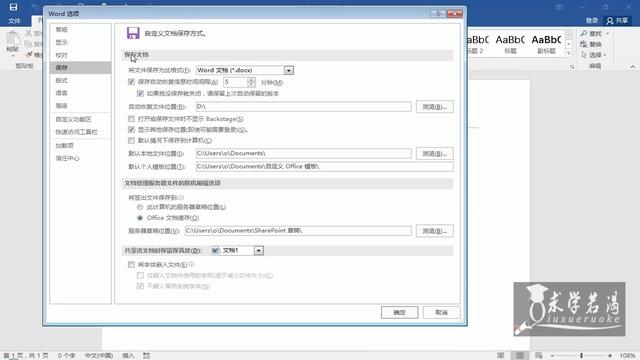The height and width of the screenshot is (360, 640).
Task: Click 浏览 beside the server drafts location
Action: point(435,231)
